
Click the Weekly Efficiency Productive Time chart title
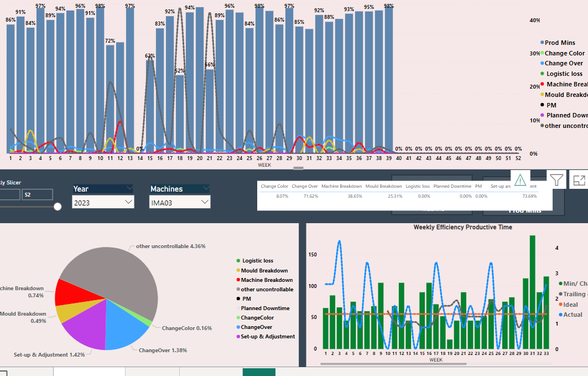[463, 227]
